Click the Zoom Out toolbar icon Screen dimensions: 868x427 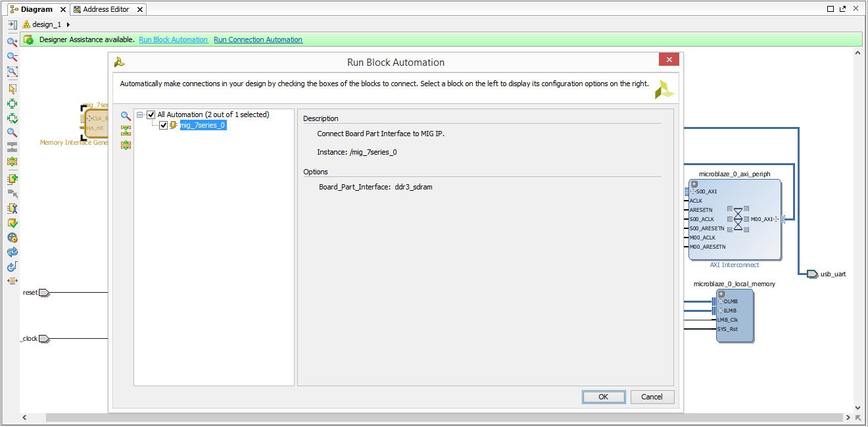point(12,57)
